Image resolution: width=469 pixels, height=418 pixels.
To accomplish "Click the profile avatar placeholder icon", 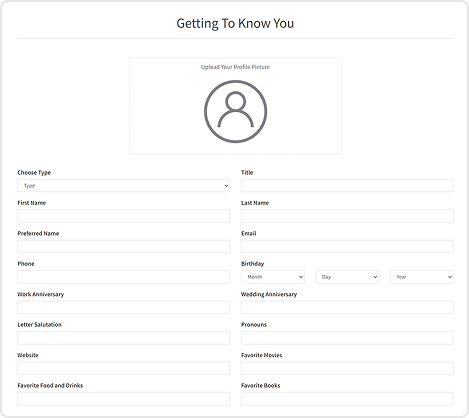I will point(235,111).
